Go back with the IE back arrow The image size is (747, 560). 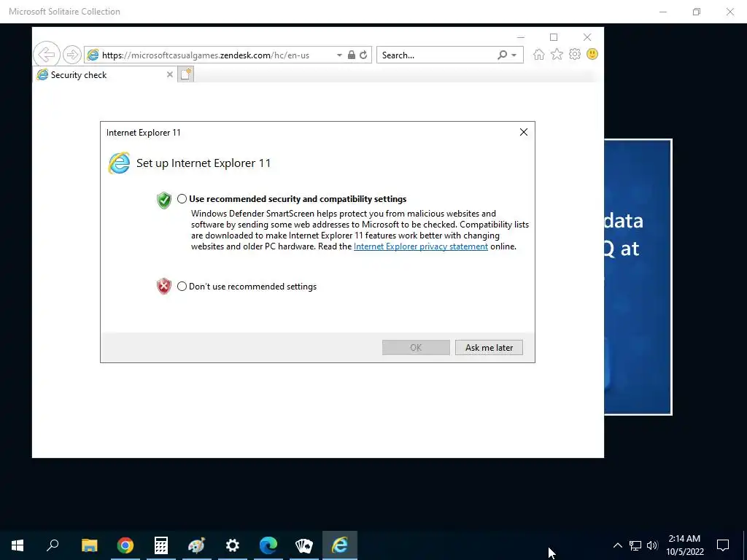click(x=47, y=55)
